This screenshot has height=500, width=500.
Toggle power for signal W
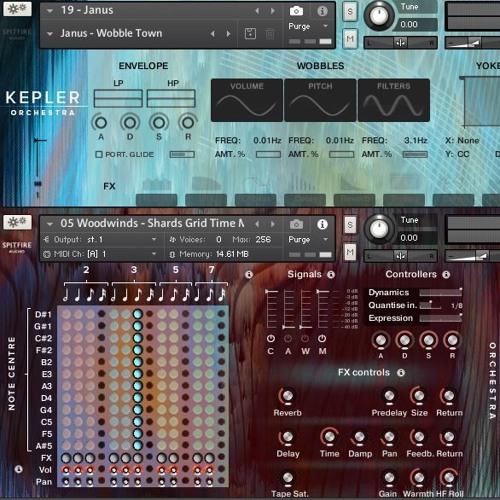305,339
